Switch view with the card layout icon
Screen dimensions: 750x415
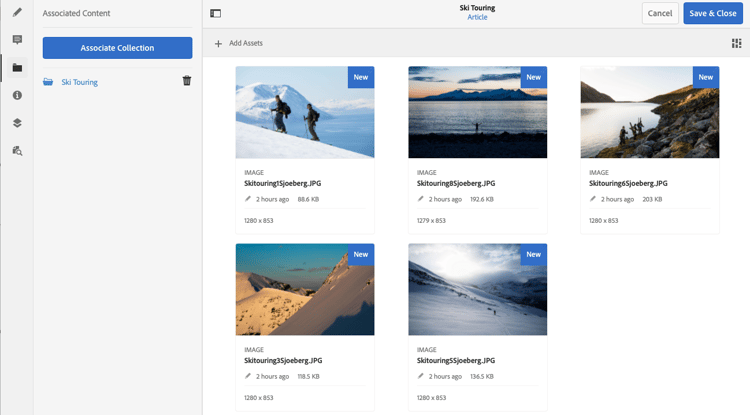737,44
